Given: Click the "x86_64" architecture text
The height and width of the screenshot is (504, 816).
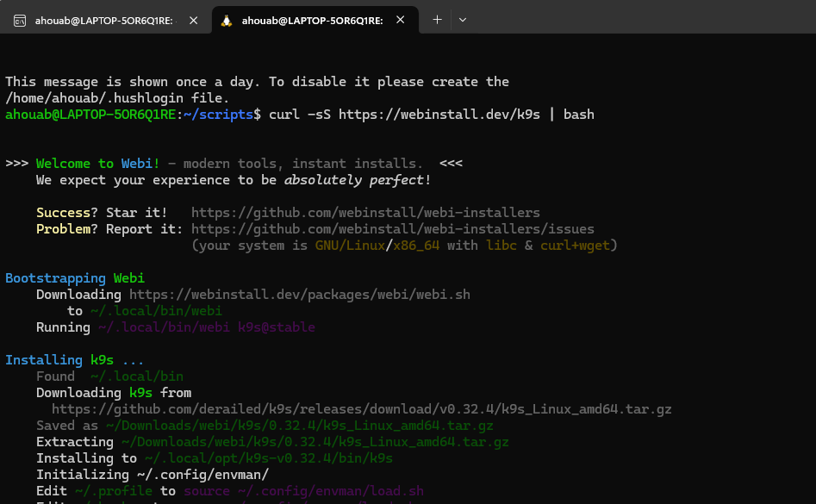Looking at the screenshot, I should 416,246.
